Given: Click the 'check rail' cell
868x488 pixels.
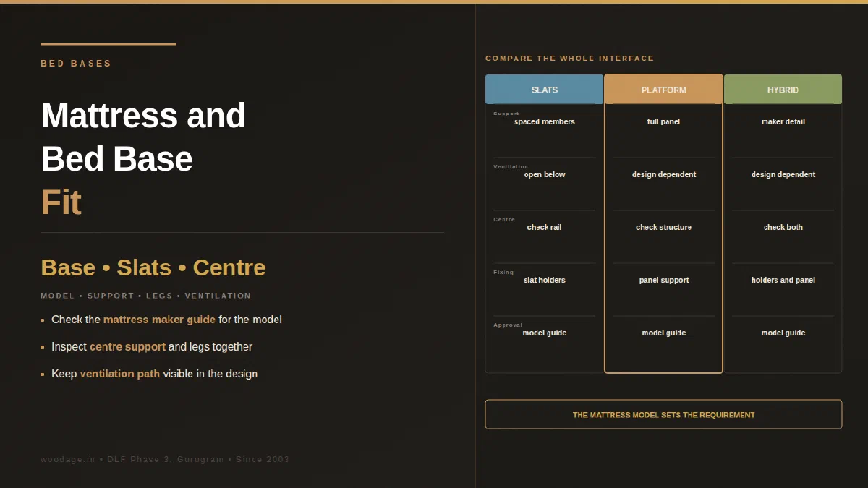Looking at the screenshot, I should coord(544,227).
